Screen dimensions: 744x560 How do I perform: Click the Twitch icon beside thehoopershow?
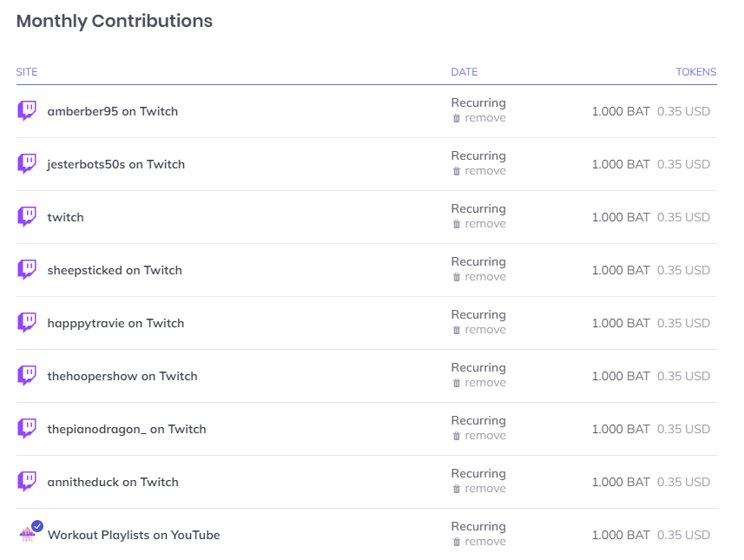point(27,376)
